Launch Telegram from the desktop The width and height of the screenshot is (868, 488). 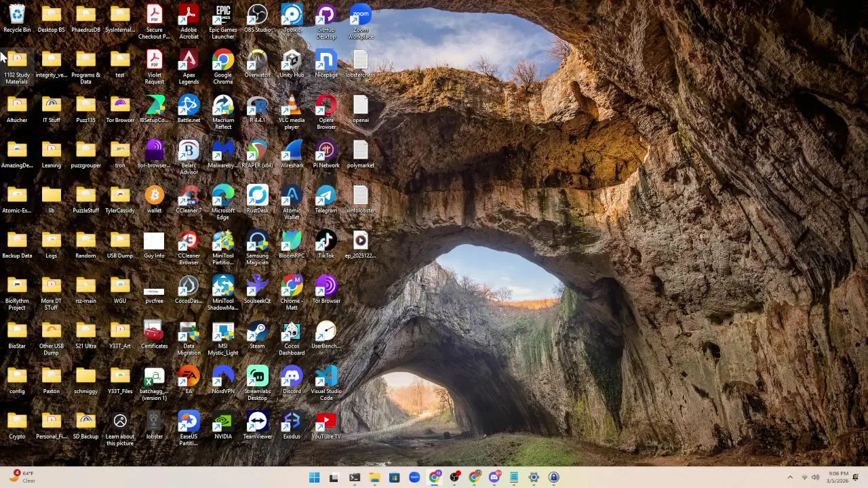click(326, 200)
